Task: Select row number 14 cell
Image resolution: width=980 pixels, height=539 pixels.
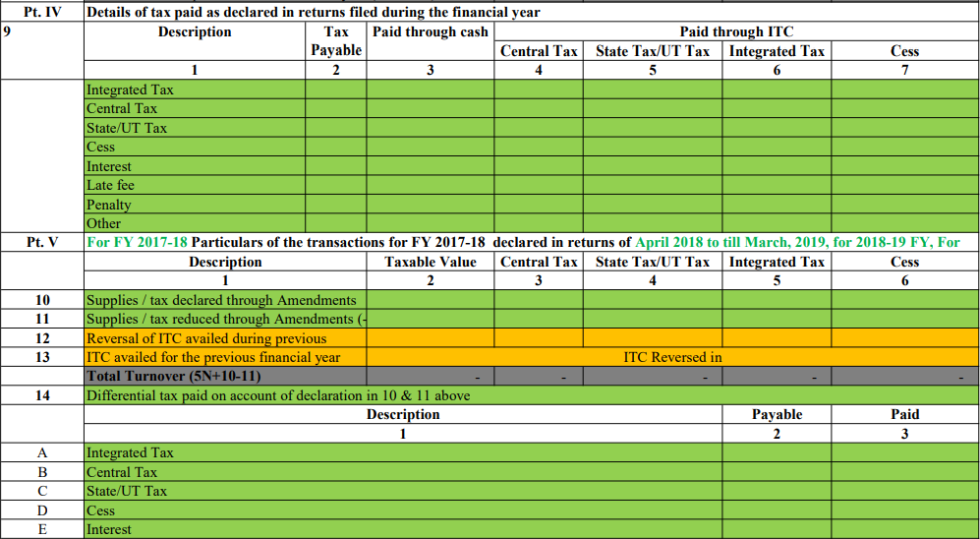Action: pyautogui.click(x=42, y=395)
